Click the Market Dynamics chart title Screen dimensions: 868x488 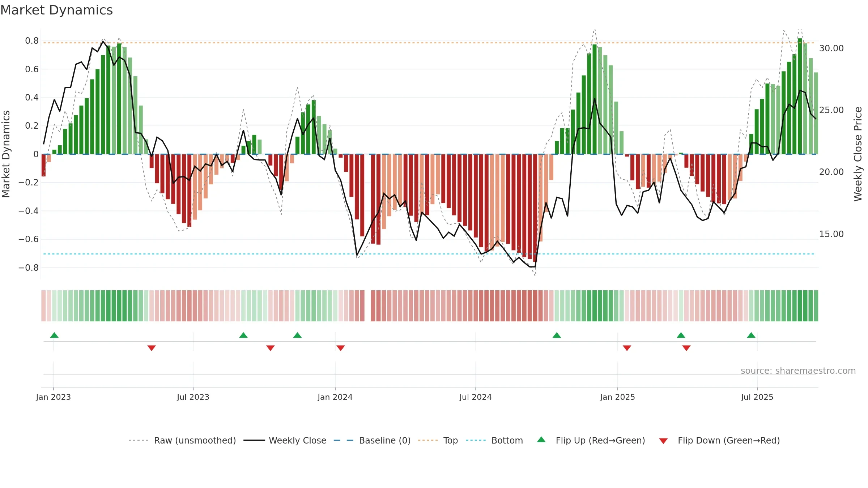[x=56, y=10]
